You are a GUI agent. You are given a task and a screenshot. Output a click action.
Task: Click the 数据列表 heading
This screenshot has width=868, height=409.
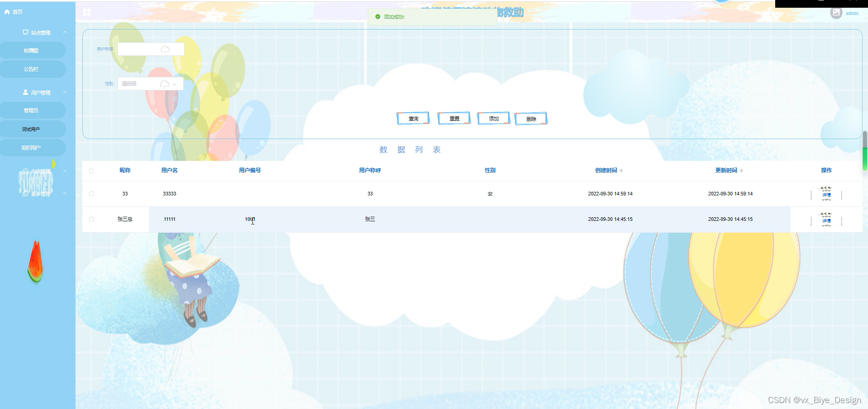pos(410,150)
